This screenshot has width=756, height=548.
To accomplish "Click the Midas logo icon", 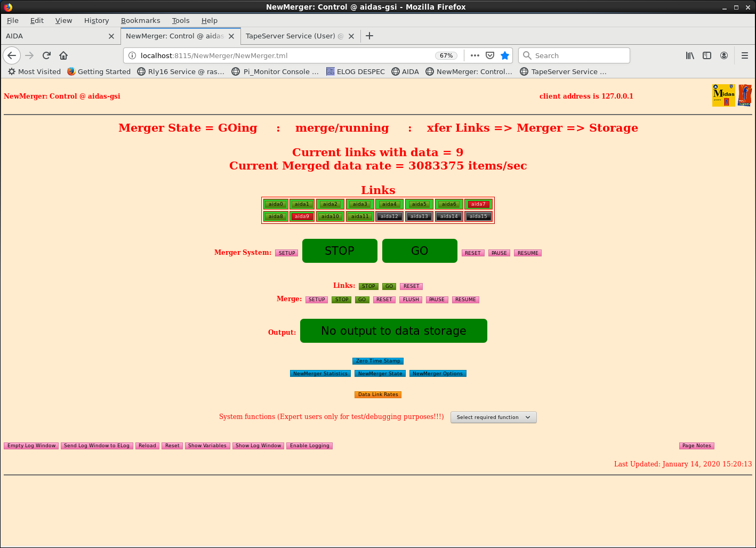I will pyautogui.click(x=724, y=95).
